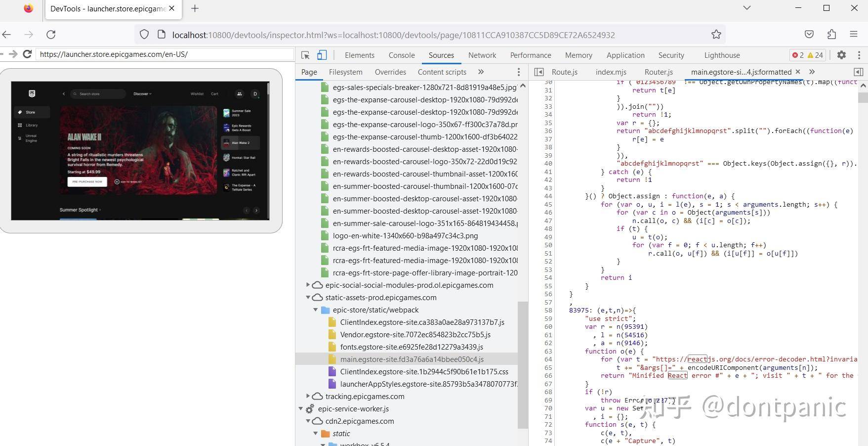
Task: Click the inspected page URL field
Action: pos(165,54)
